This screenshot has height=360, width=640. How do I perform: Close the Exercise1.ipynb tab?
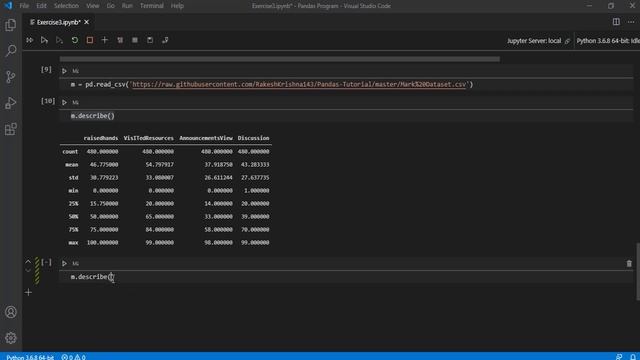pyautogui.click(x=87, y=22)
